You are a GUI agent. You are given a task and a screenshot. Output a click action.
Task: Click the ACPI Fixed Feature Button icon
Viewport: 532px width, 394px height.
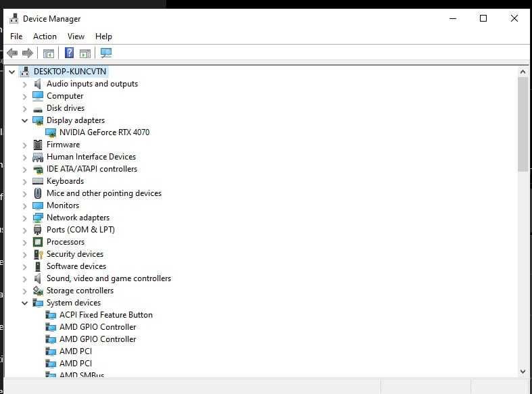click(51, 315)
